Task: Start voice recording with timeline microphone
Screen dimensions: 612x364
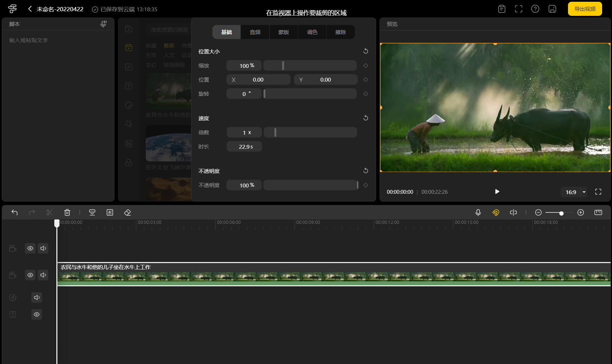Action: pyautogui.click(x=478, y=212)
